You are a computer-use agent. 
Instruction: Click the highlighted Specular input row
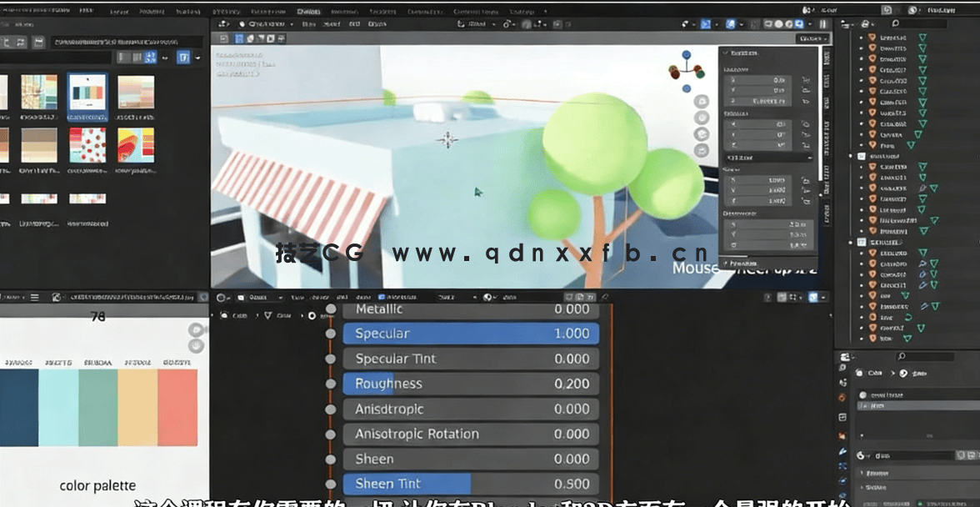(x=471, y=333)
